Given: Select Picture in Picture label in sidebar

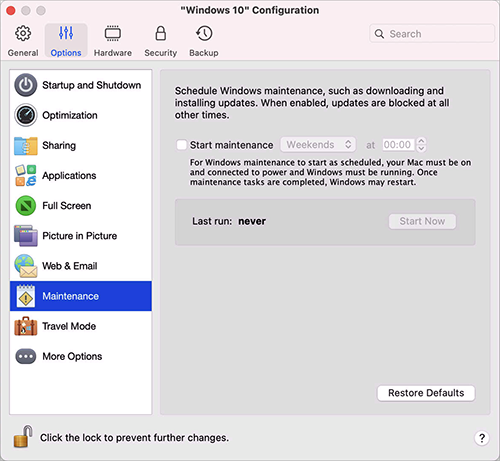Looking at the screenshot, I should click(x=80, y=236).
